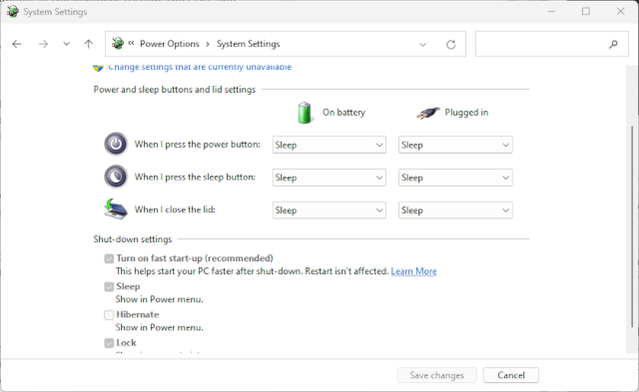The width and height of the screenshot is (639, 392).
Task: Click the forward navigation arrow
Action: (43, 44)
